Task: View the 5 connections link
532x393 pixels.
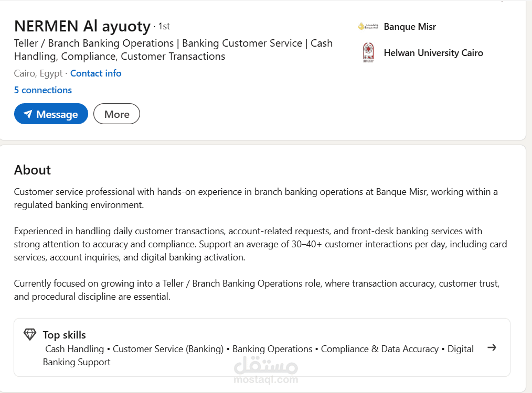Action: 43,90
